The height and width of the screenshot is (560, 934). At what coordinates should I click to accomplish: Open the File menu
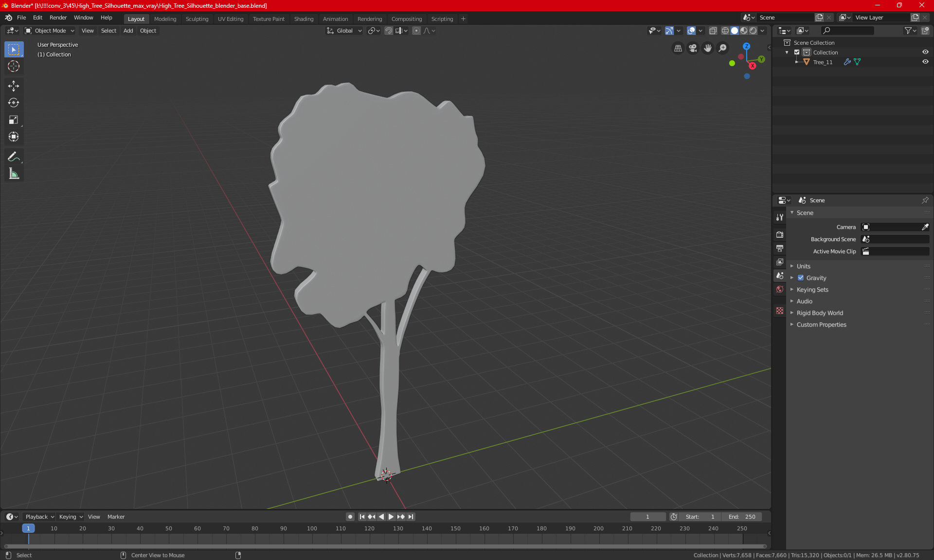click(x=21, y=17)
